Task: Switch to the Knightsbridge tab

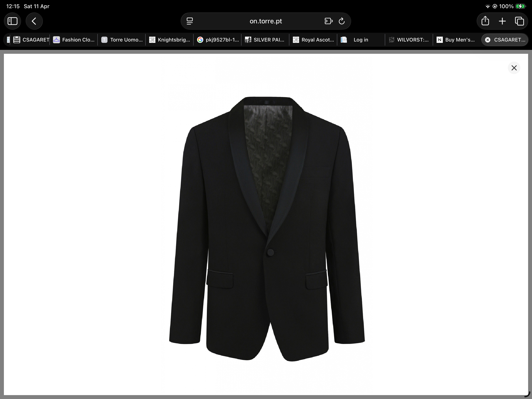Action: [170, 40]
